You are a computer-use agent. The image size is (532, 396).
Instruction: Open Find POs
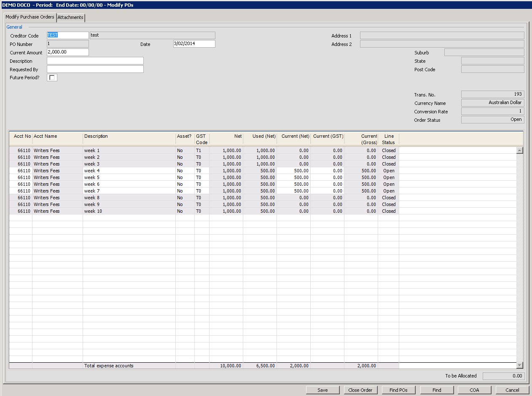click(398, 390)
